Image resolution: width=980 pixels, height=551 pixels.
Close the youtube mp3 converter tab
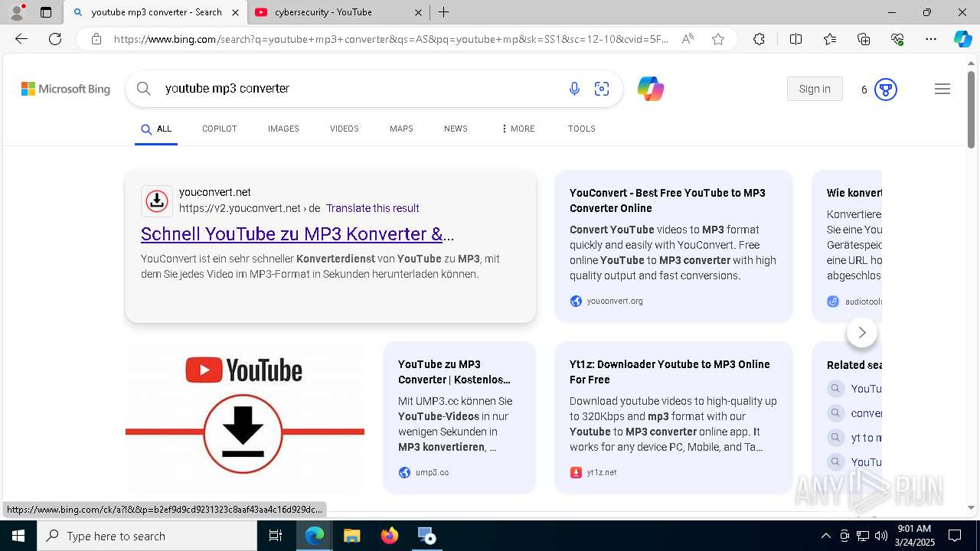point(235,12)
